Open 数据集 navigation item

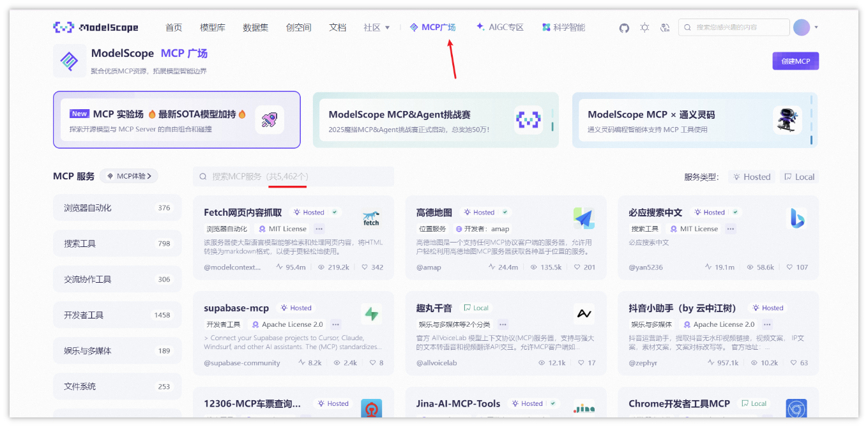pos(255,27)
